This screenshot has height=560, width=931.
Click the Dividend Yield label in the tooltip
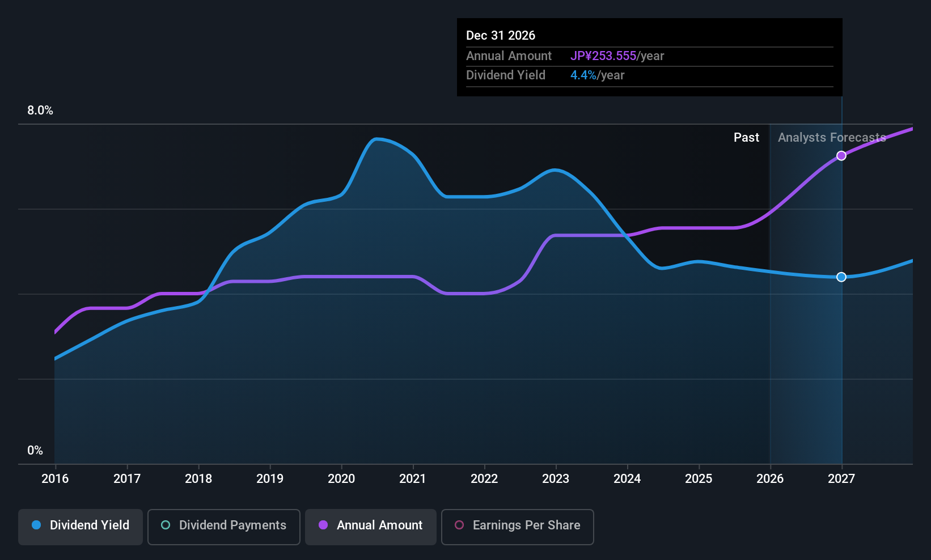point(506,75)
